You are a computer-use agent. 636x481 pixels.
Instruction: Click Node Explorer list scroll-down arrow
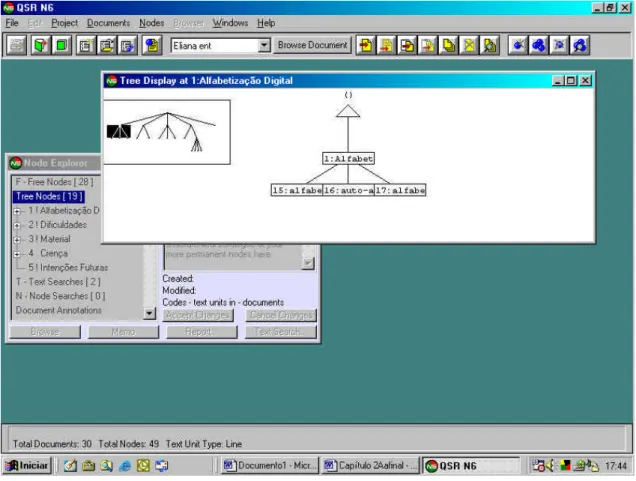coord(149,313)
